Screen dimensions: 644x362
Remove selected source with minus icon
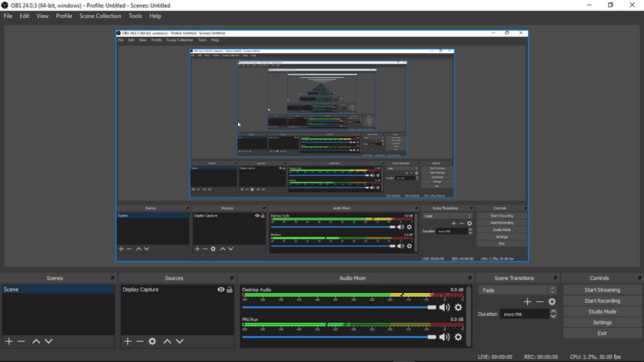click(139, 341)
